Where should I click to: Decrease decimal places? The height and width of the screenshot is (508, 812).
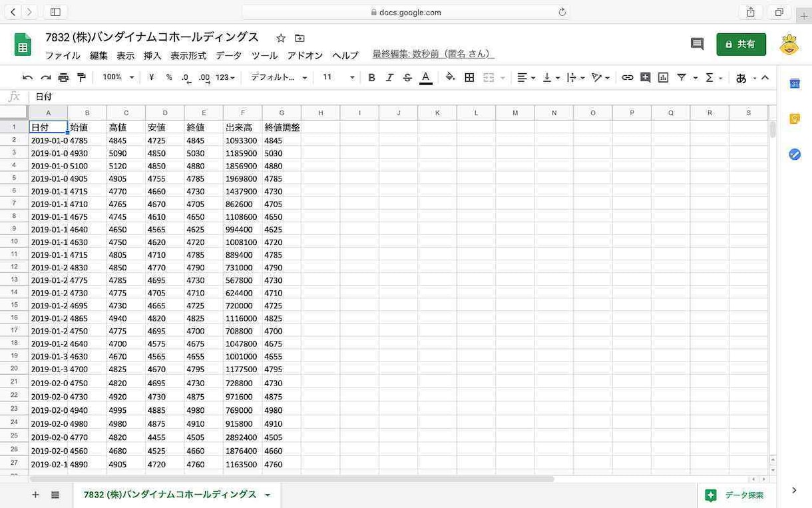[186, 78]
